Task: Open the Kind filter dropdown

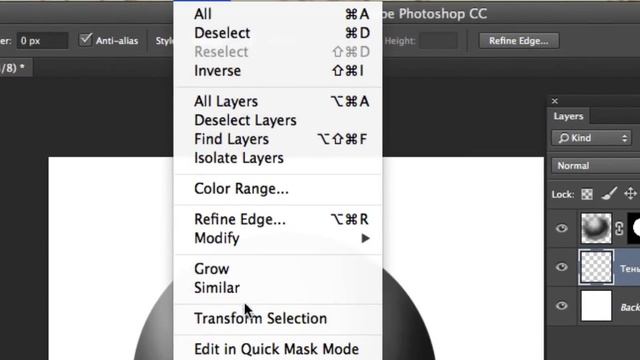Action: 591,138
